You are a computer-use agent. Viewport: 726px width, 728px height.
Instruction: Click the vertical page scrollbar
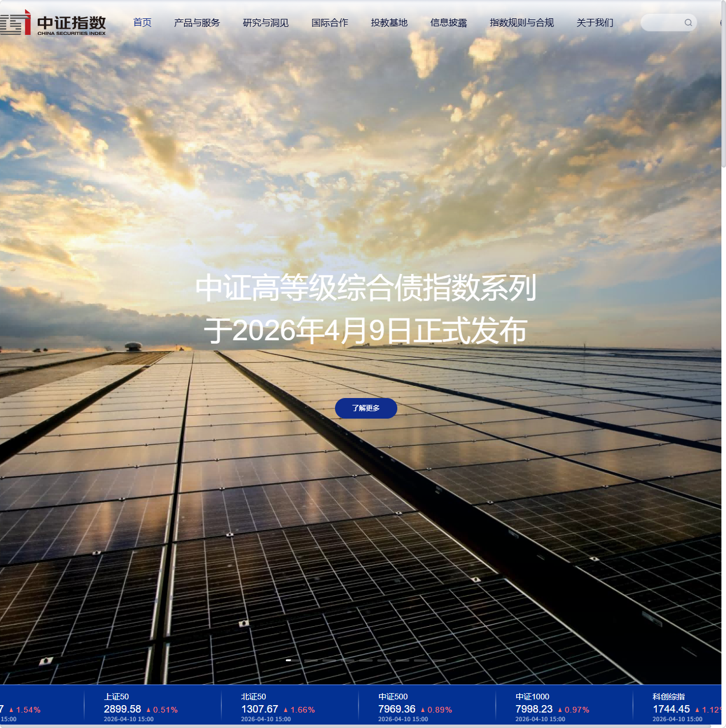click(723, 86)
